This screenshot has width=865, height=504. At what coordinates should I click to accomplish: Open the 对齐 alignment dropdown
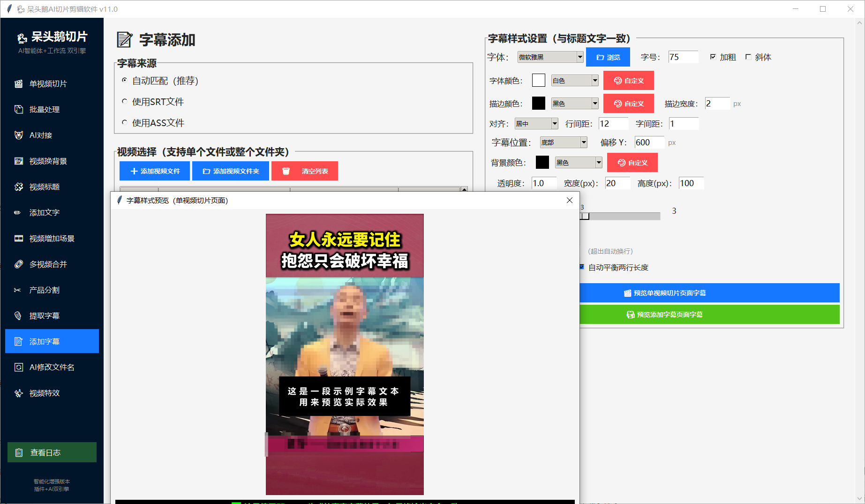pos(555,124)
